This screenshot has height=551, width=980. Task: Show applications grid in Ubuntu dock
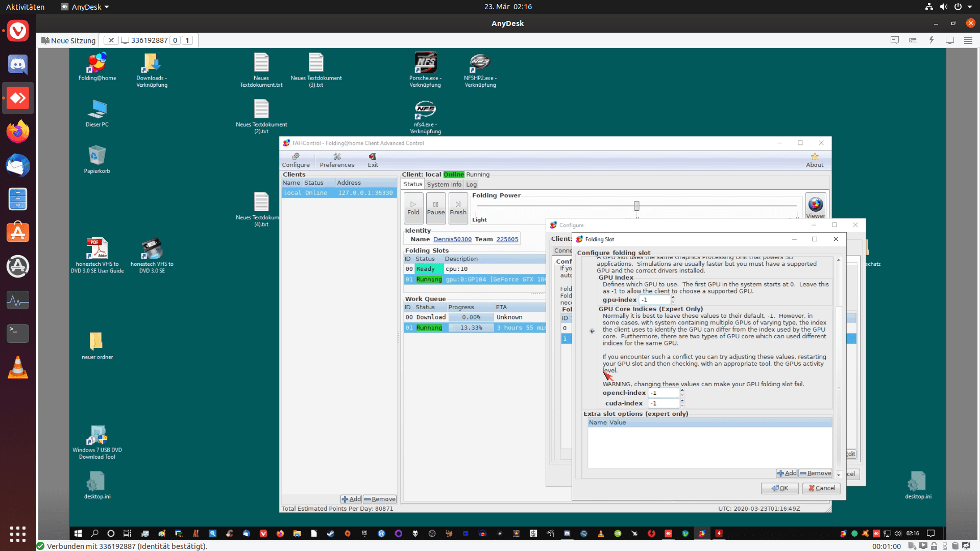[18, 534]
